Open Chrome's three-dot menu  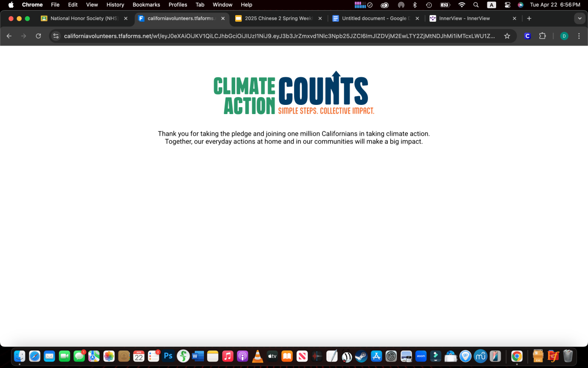click(x=579, y=36)
